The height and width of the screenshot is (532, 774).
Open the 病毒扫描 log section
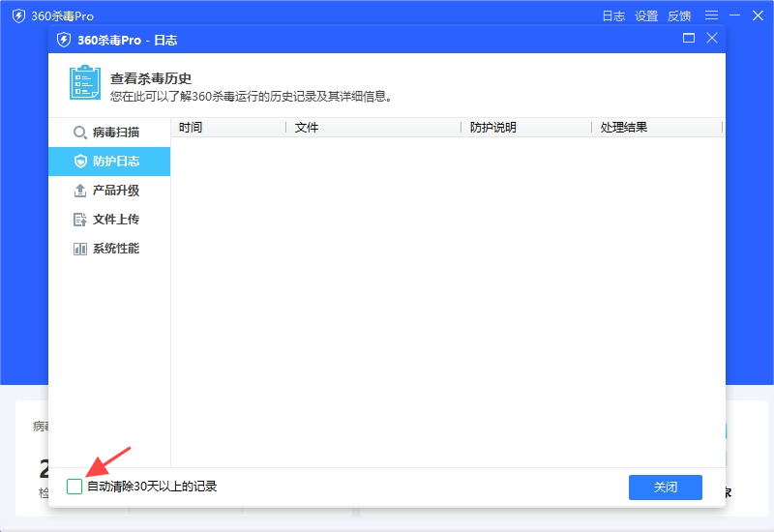click(x=109, y=133)
